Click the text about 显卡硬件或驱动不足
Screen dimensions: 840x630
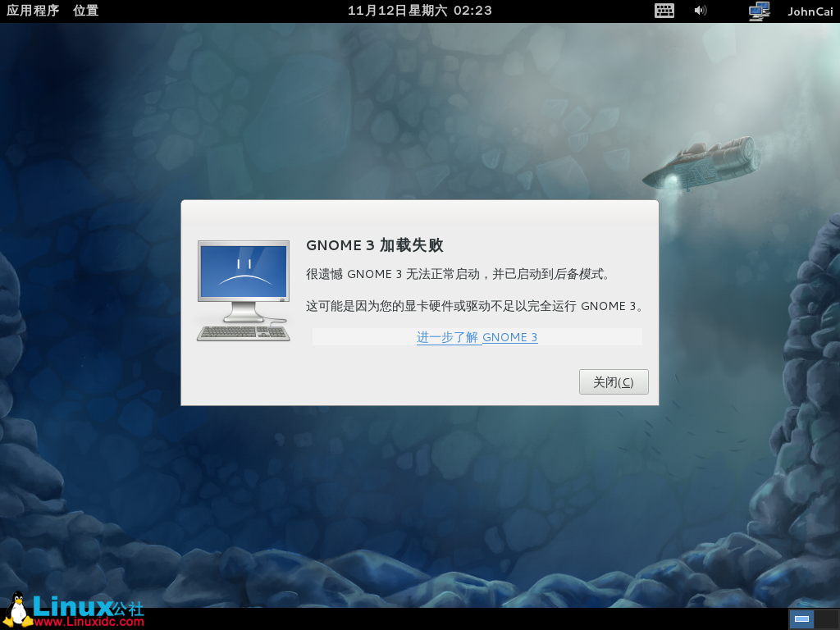pos(474,306)
